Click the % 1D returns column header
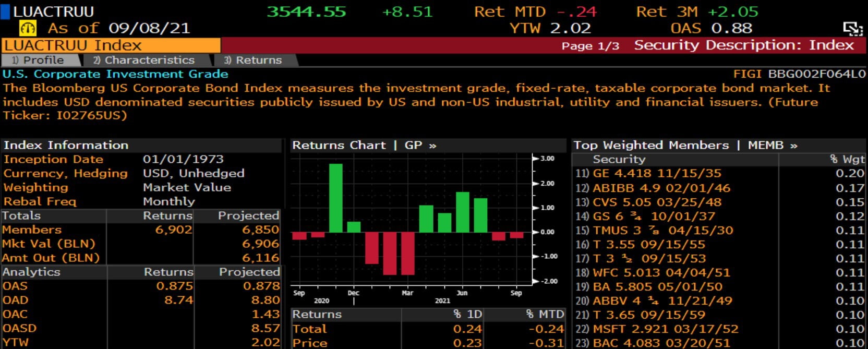Viewport: 868px width, 349px height. 468,314
